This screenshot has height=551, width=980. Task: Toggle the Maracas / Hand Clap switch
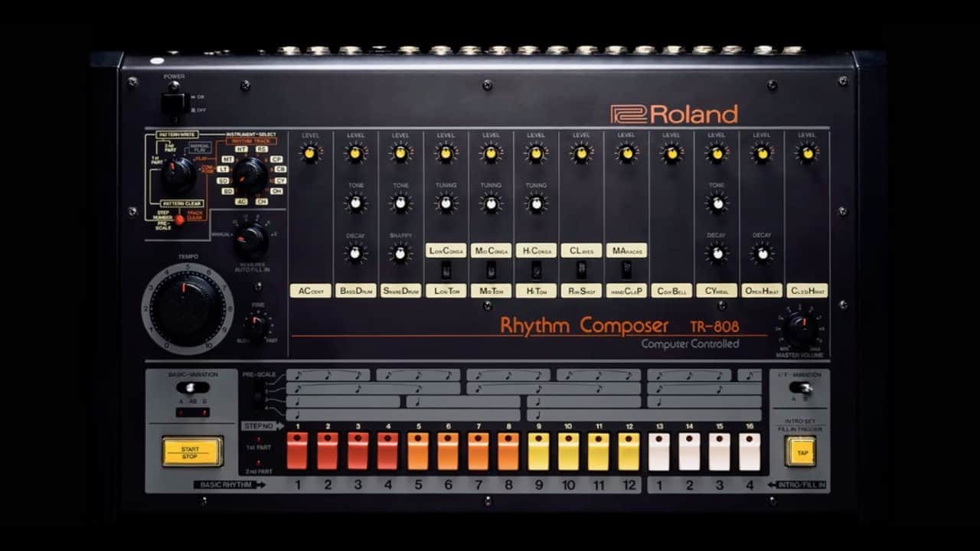pos(626,270)
